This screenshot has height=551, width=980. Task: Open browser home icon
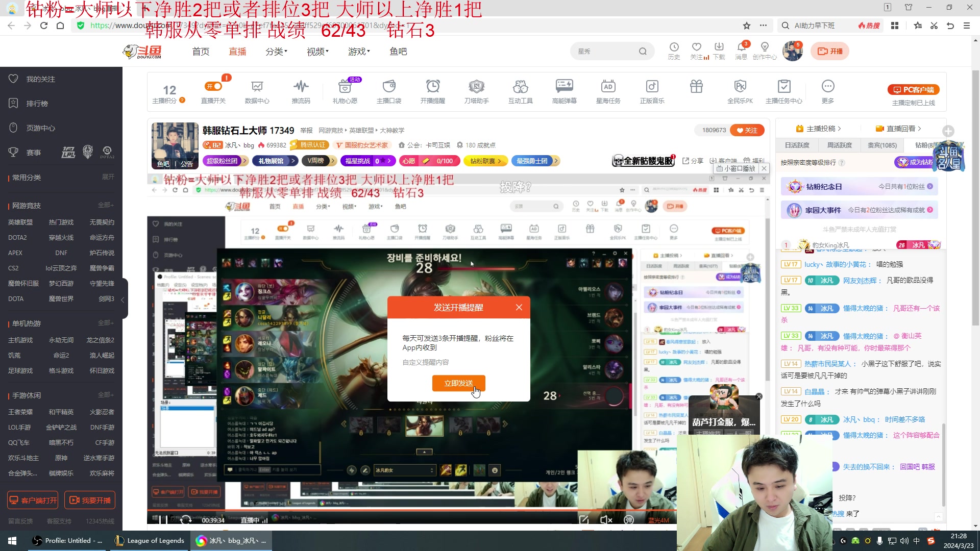[60, 26]
